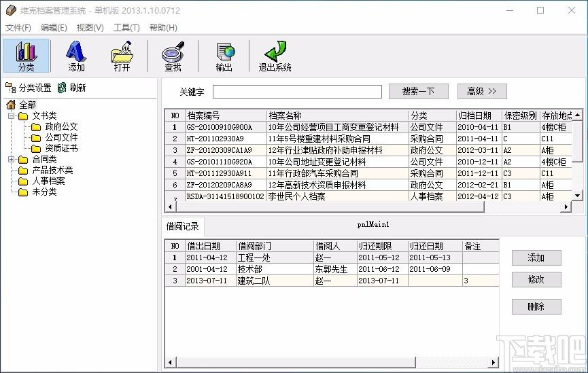This screenshot has width=588, height=373.
Task: Open the 分类 toolbar icon
Action: [x=27, y=56]
